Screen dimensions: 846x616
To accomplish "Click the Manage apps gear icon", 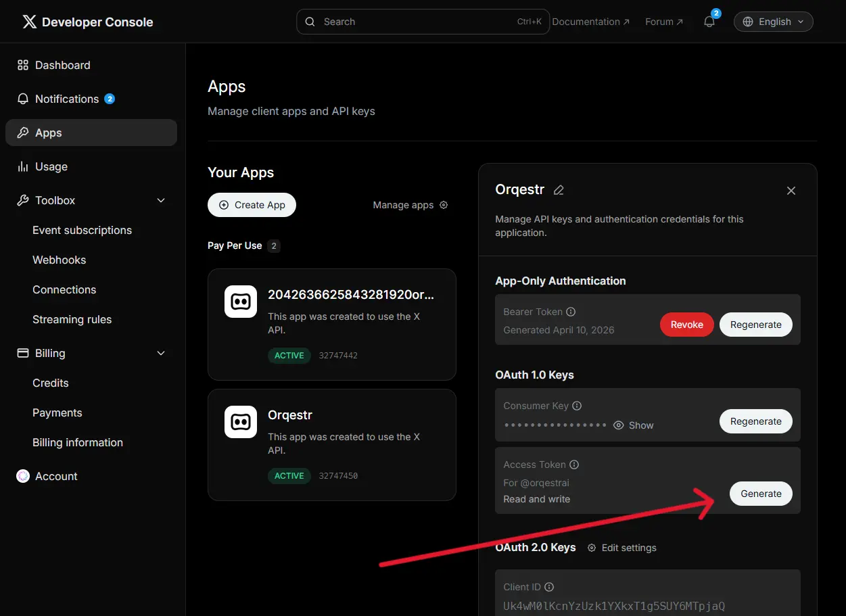I will point(444,205).
